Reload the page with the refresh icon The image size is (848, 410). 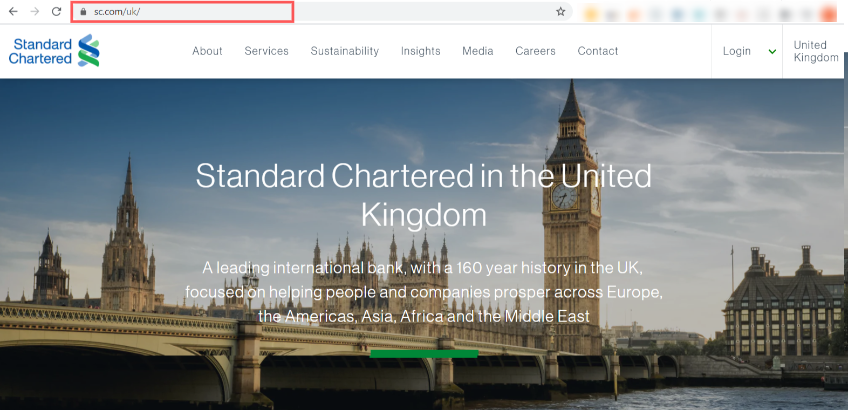point(56,11)
